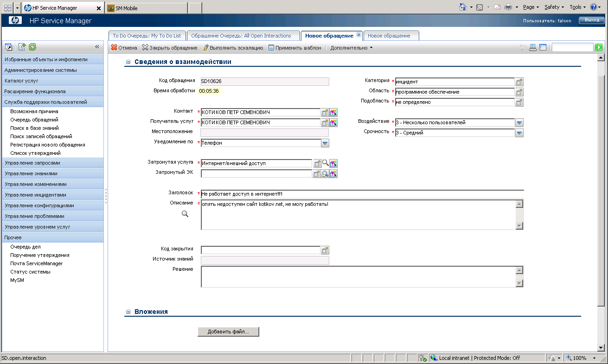Open fill lookup for Категория field
The image size is (608, 364).
click(519, 82)
